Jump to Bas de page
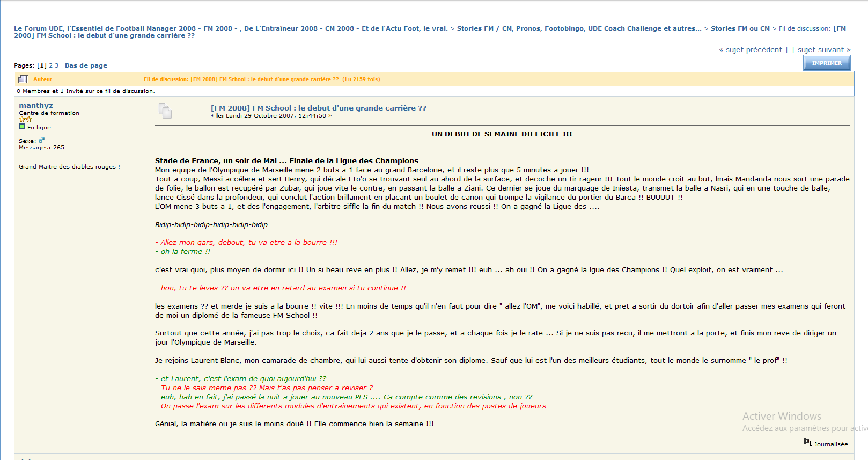 86,65
